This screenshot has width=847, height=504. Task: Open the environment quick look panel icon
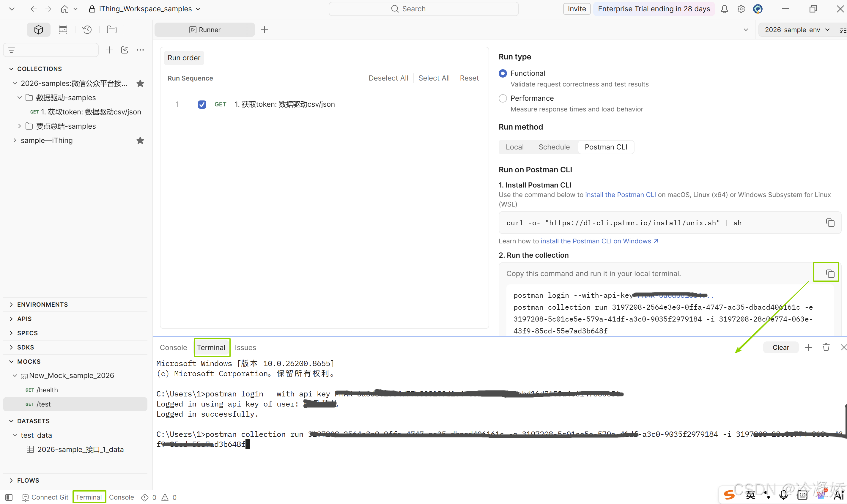[x=843, y=30]
